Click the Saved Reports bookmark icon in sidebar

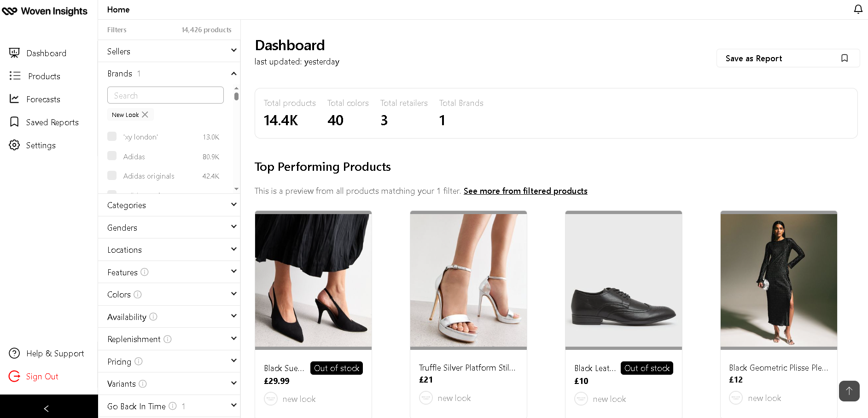[14, 122]
